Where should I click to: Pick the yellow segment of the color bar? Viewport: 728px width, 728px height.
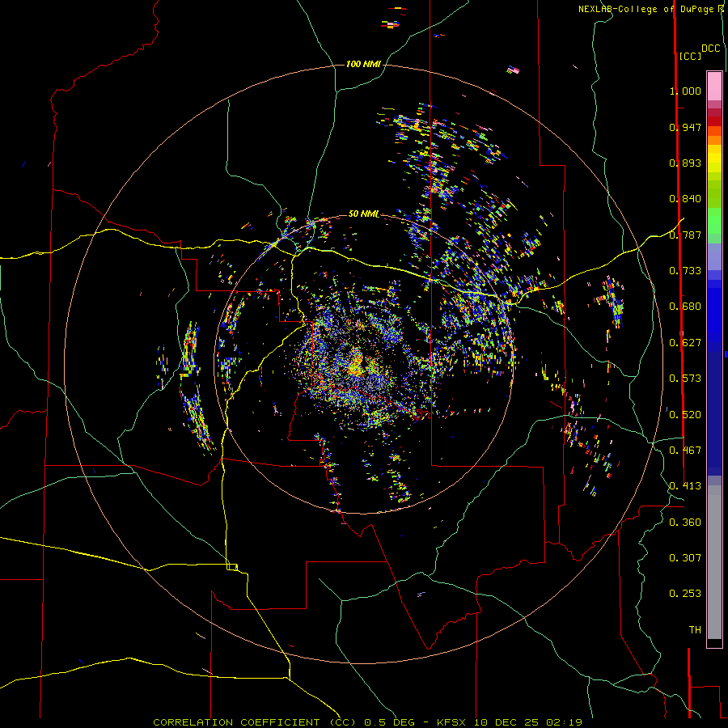point(714,159)
